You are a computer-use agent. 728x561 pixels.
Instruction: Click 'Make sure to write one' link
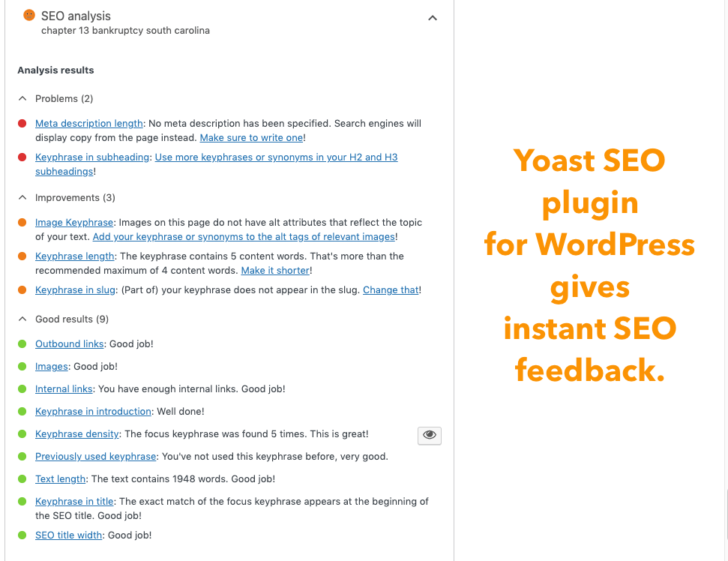click(x=252, y=138)
